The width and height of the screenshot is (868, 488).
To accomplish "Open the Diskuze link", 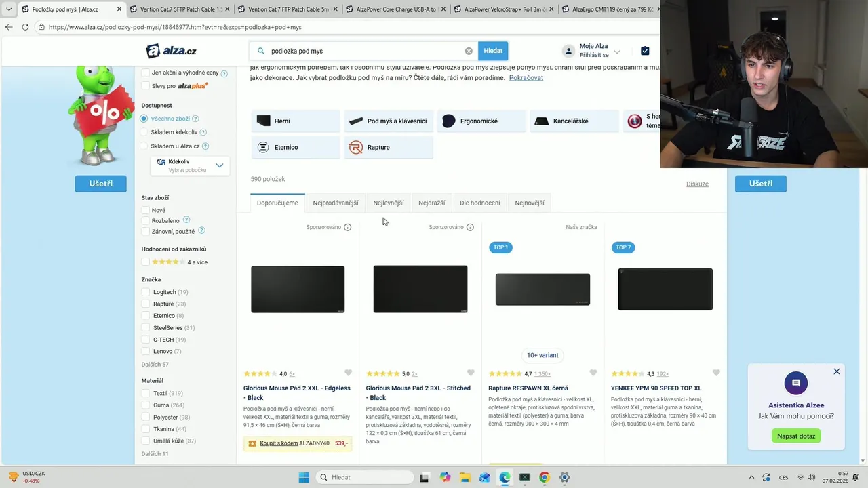I will click(697, 184).
